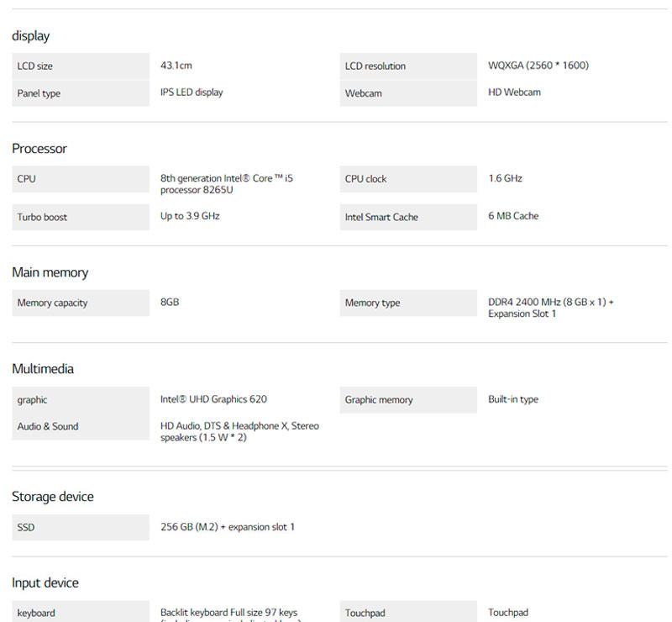Click the "HD Webcam" value text
Image resolution: width=672 pixels, height=622 pixels.
pyautogui.click(x=514, y=92)
